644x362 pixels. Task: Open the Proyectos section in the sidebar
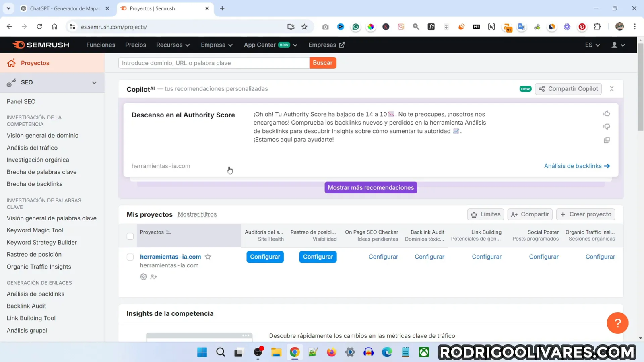coord(35,63)
